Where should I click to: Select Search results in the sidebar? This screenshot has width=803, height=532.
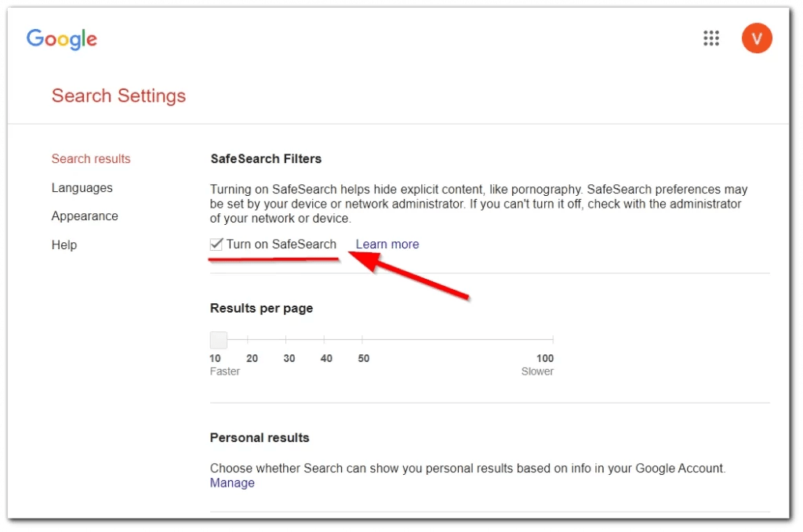[x=91, y=158]
